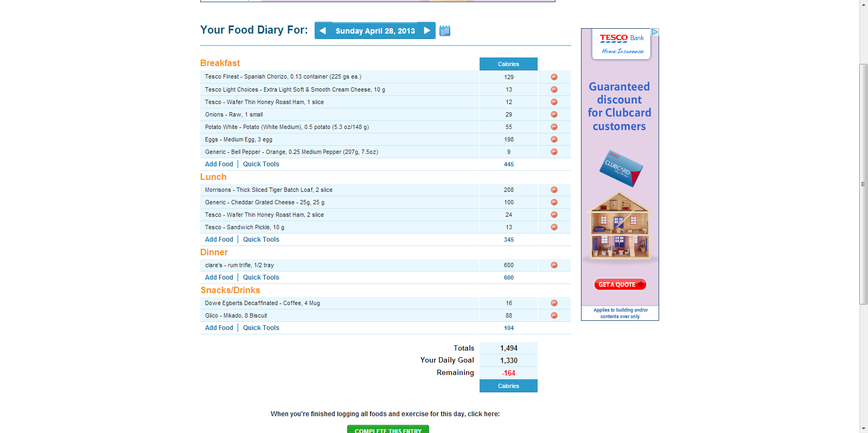Select Morrisons Thick Sliced Tiger Batch Loaf text
Image resolution: width=868 pixels, height=433 pixels.
coord(269,190)
